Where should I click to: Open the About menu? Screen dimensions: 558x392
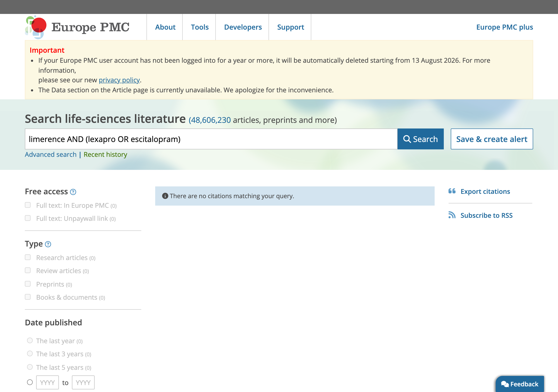165,27
